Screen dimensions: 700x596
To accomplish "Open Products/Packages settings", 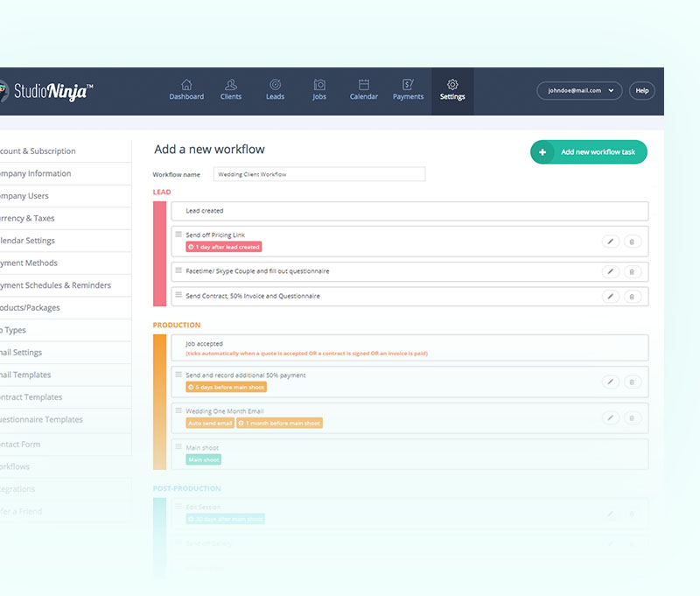I will tap(66, 307).
